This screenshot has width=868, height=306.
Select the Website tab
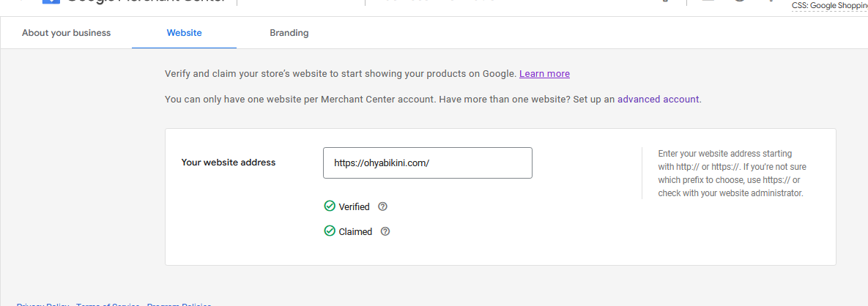pyautogui.click(x=184, y=33)
